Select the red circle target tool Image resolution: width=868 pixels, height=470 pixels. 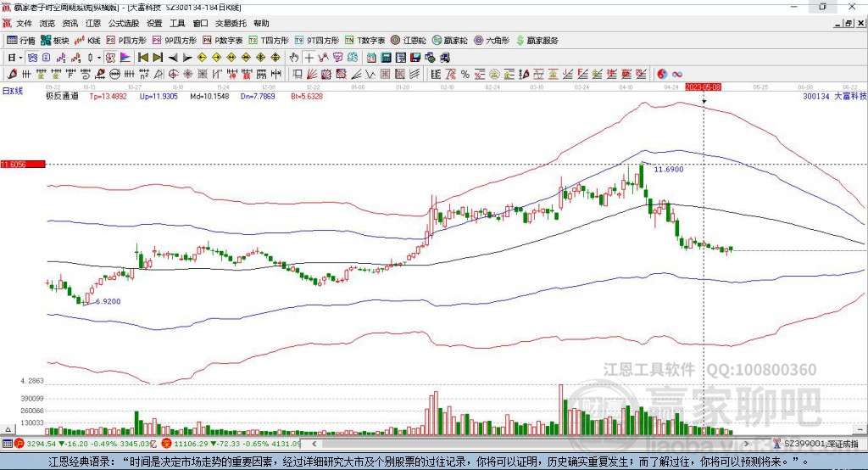point(173,75)
